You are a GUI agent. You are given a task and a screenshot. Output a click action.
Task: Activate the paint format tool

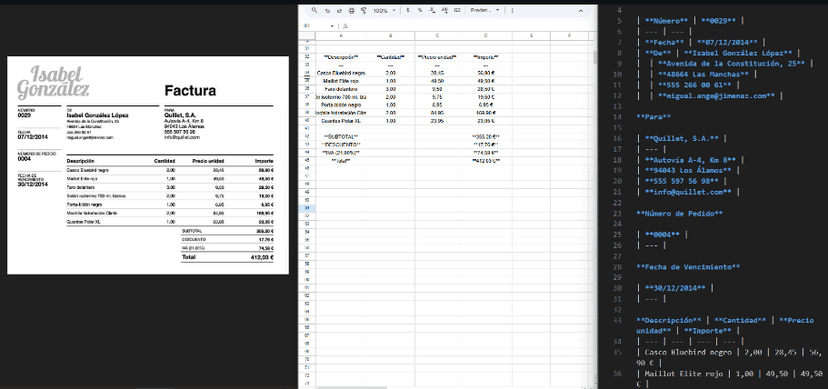(363, 11)
